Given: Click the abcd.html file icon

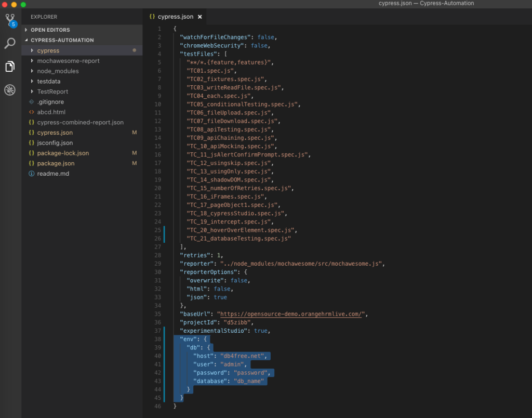Looking at the screenshot, I should click(x=32, y=112).
